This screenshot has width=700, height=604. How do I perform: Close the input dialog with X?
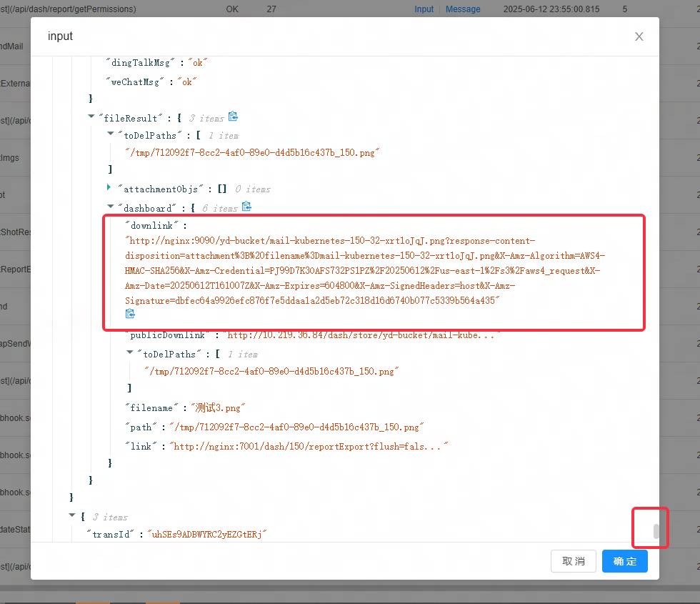point(639,36)
